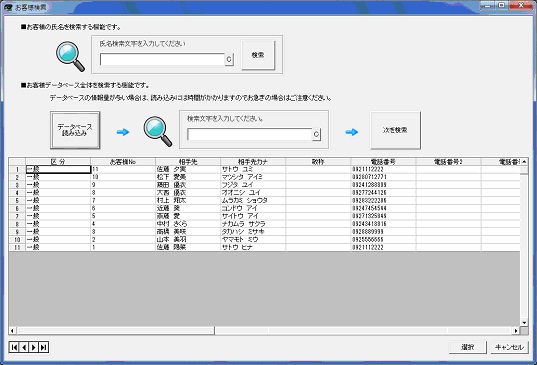Click the 次を検索 find next button
This screenshot has width=537, height=365.
click(x=395, y=130)
